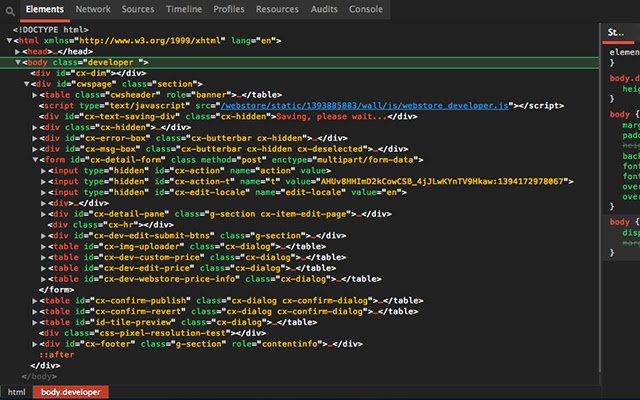The height and width of the screenshot is (400, 640).
Task: Expand the id-tile-preview table
Action: click(x=35, y=322)
